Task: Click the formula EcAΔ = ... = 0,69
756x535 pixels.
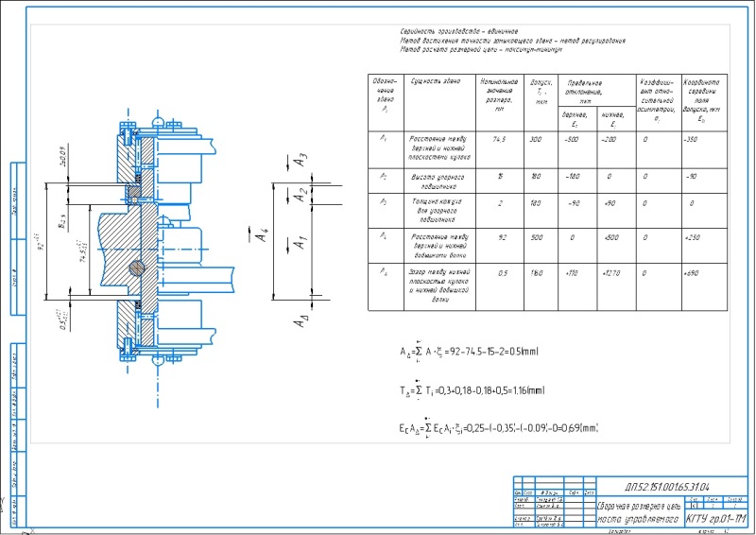Action: pos(499,428)
